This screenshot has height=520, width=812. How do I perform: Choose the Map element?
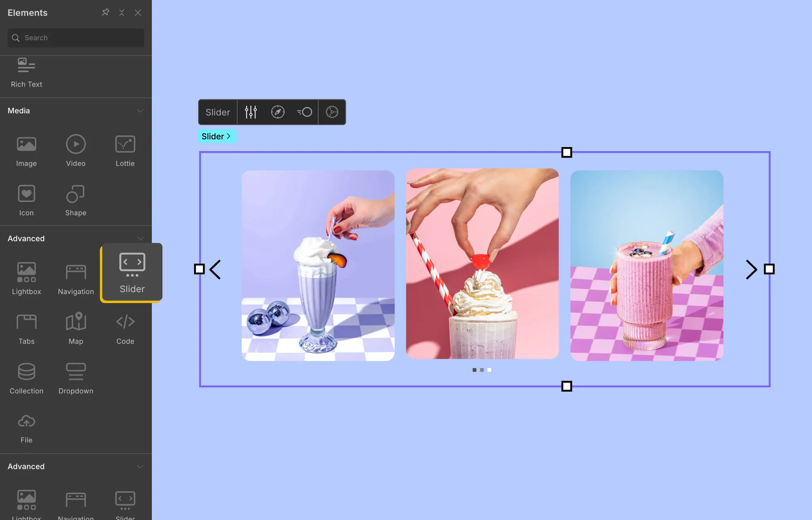76,328
